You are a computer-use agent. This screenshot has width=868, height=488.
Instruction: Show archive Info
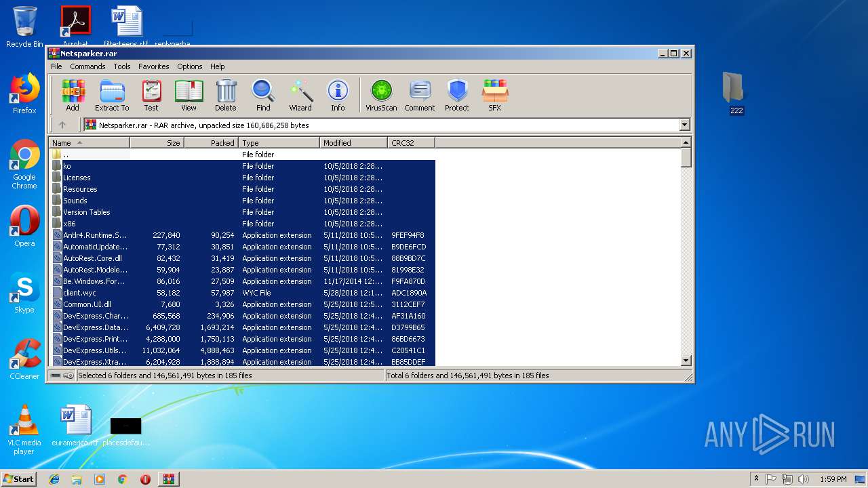point(338,96)
